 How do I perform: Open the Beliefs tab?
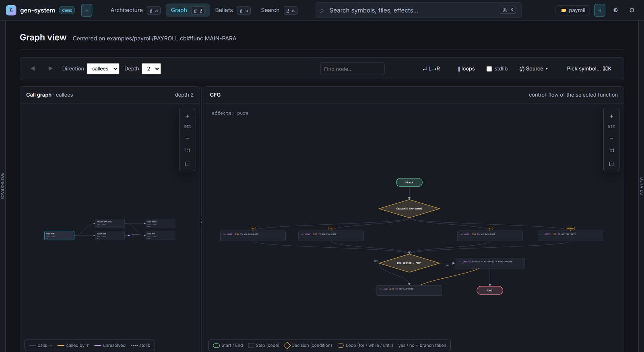(233, 10)
